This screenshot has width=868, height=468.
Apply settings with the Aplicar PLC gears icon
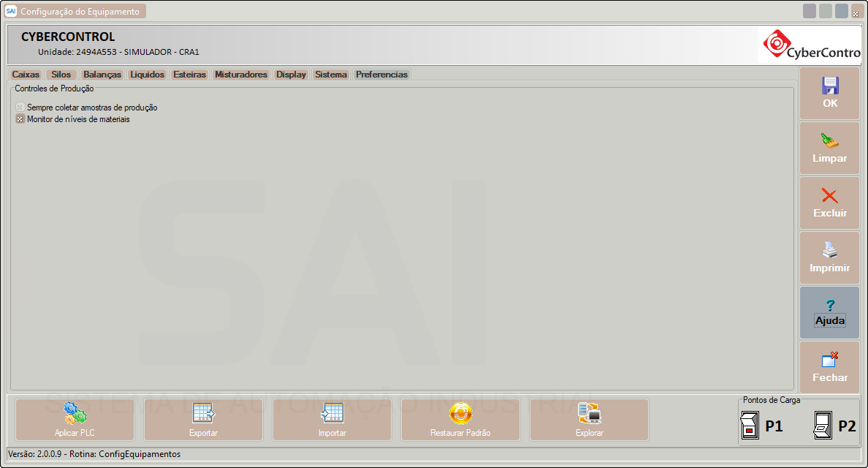[x=75, y=414]
